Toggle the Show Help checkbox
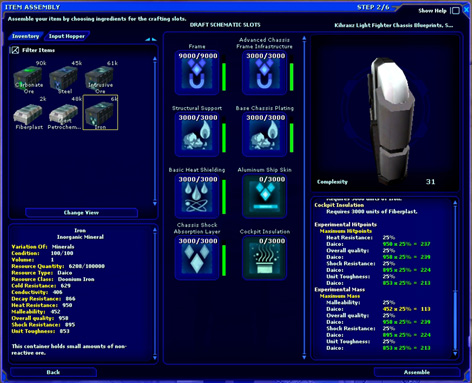The height and width of the screenshot is (383, 472). (x=455, y=11)
